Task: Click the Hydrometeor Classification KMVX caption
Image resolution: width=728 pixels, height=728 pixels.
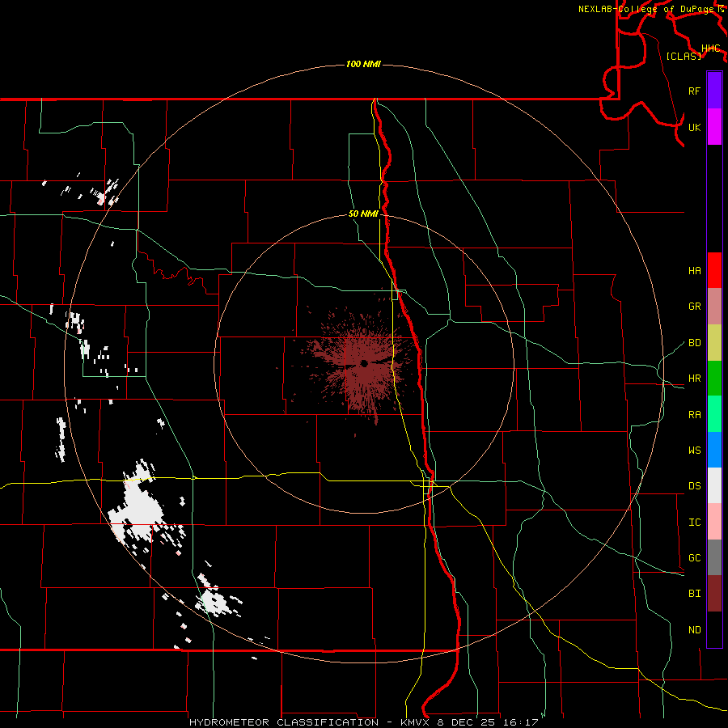Action: click(363, 722)
